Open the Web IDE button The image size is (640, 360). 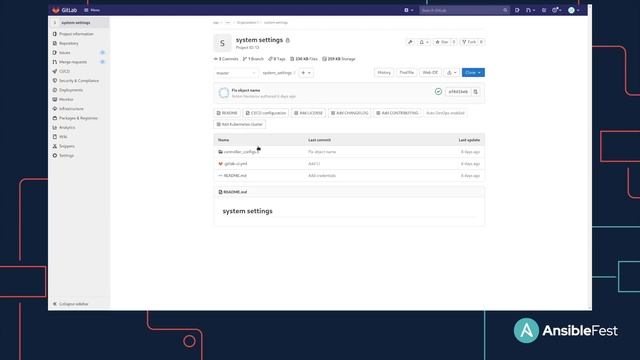[430, 73]
